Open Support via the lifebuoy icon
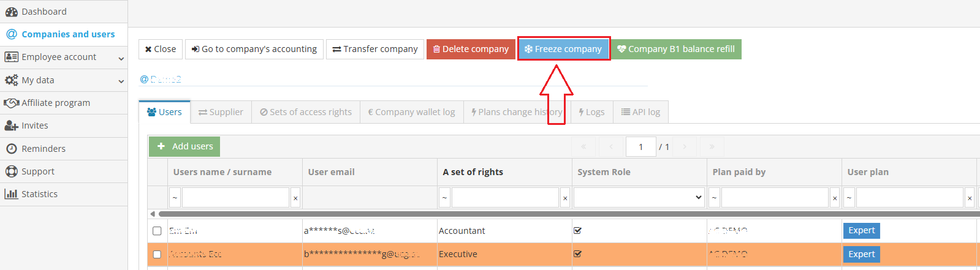 coord(11,171)
